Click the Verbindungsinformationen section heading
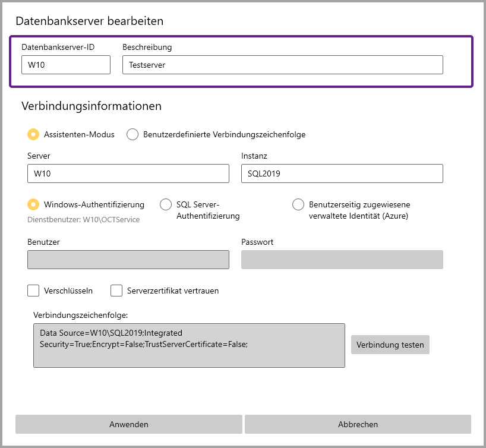Image resolution: width=486 pixels, height=448 pixels. [x=91, y=106]
